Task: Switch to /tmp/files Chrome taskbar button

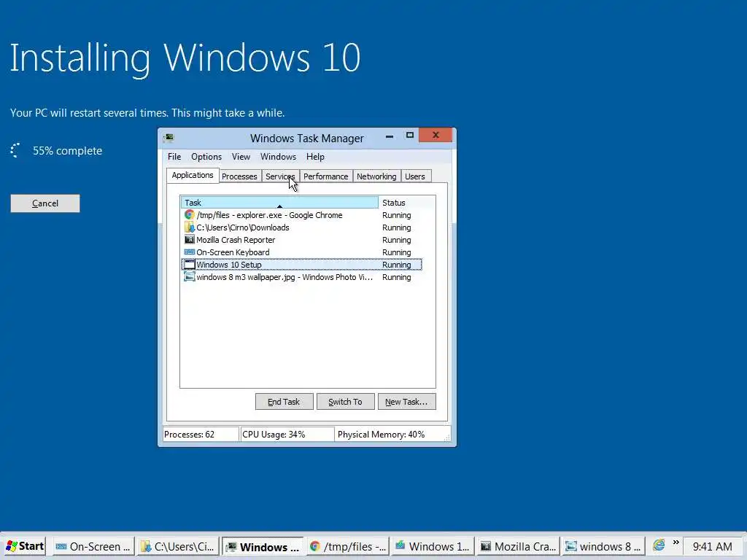Action: [x=348, y=546]
